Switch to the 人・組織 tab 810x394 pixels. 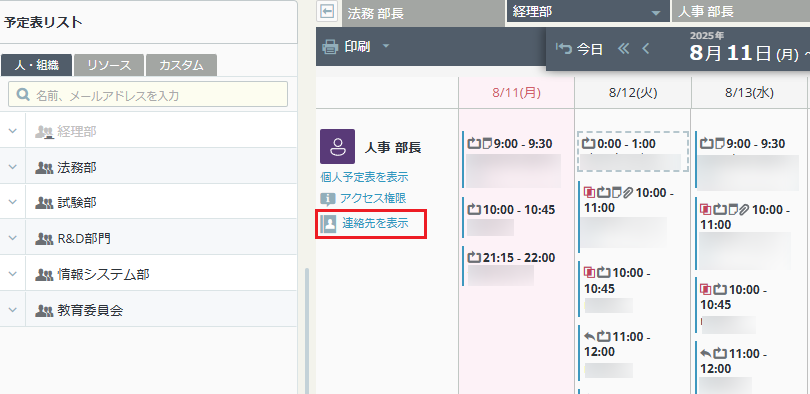[x=36, y=66]
